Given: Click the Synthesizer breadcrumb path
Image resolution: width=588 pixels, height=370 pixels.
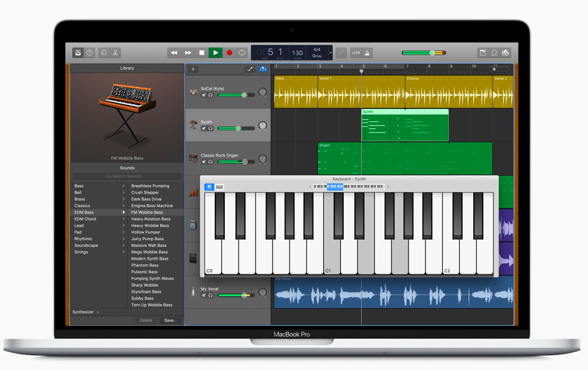Looking at the screenshot, I should click(x=83, y=312).
